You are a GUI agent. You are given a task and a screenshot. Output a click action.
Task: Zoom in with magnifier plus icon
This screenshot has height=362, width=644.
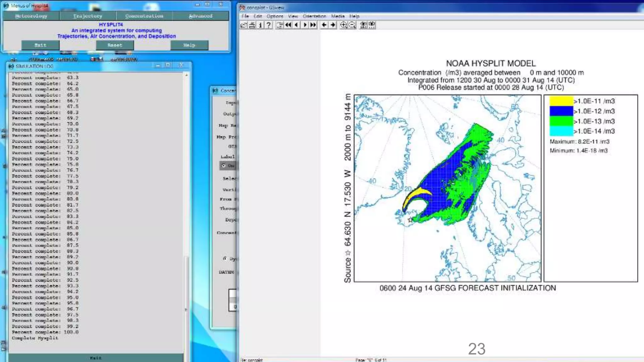[344, 25]
